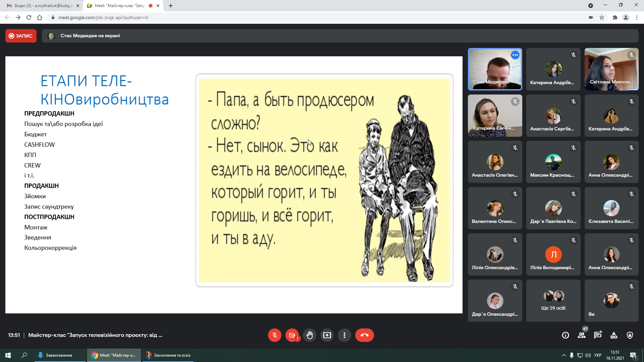The height and width of the screenshot is (362, 644).
Task: Click the present now screen icon
Action: coord(327,335)
